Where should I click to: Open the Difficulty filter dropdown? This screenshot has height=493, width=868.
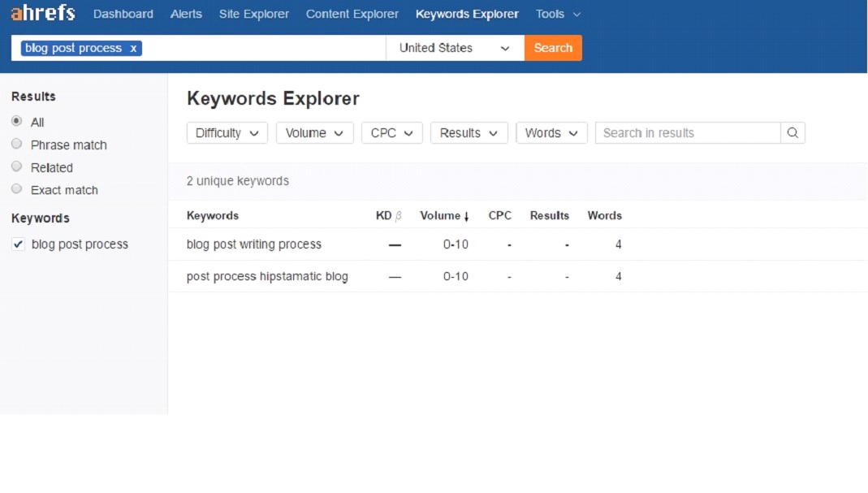point(227,133)
